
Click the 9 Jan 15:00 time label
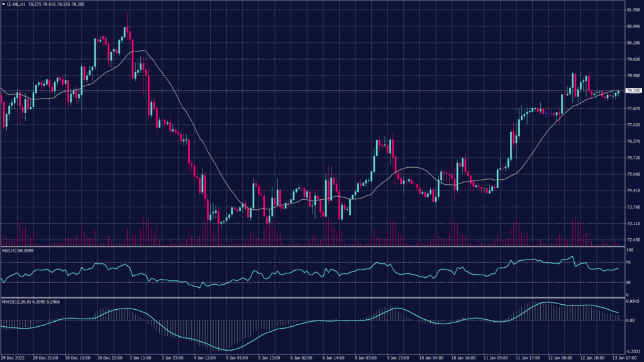click(x=395, y=358)
